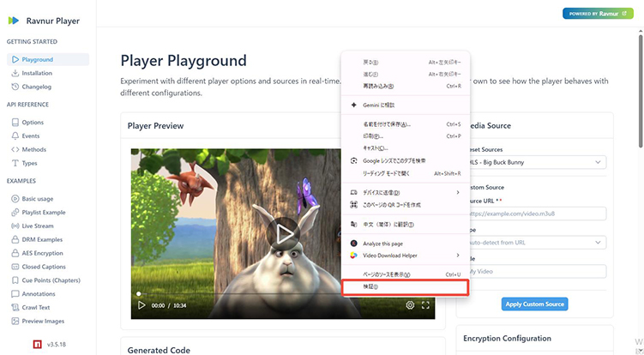
Task: Click the Events bell icon
Action: click(15, 136)
